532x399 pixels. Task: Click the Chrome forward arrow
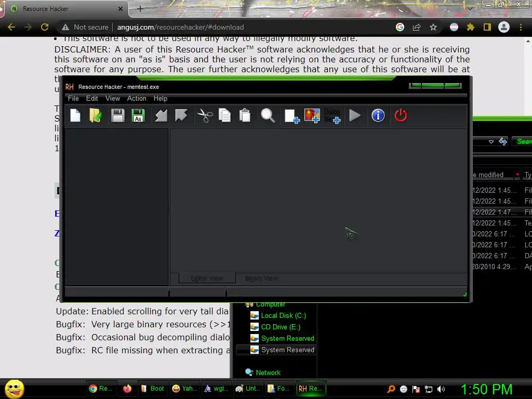[28, 27]
